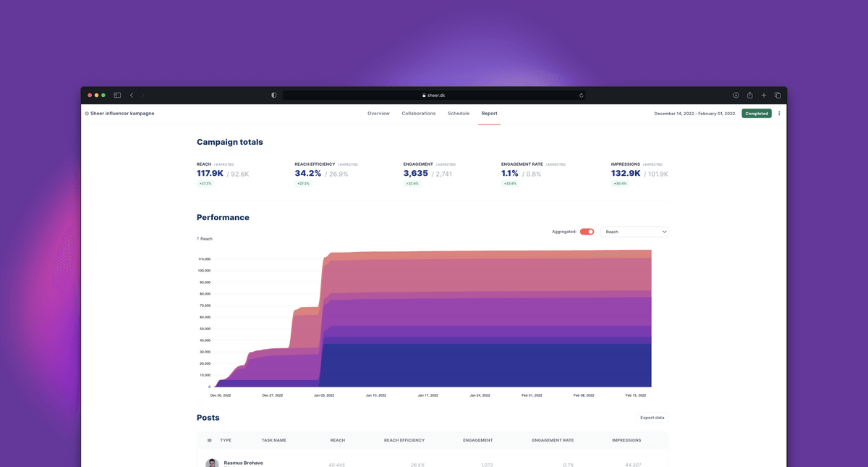Click the green Completed status button
This screenshot has width=868, height=467.
[757, 114]
